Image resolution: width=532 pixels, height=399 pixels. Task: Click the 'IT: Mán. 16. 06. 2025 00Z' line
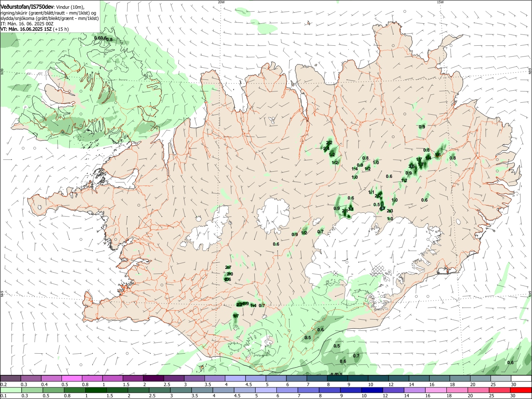27,24
